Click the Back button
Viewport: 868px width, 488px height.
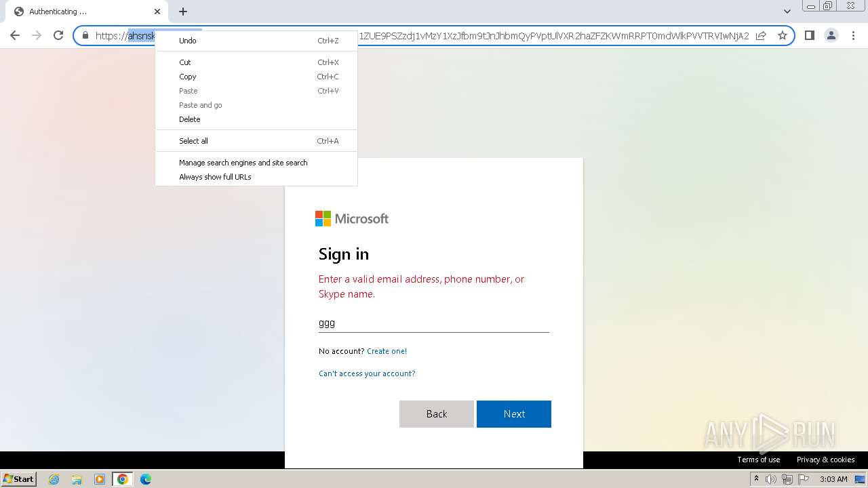click(437, 414)
